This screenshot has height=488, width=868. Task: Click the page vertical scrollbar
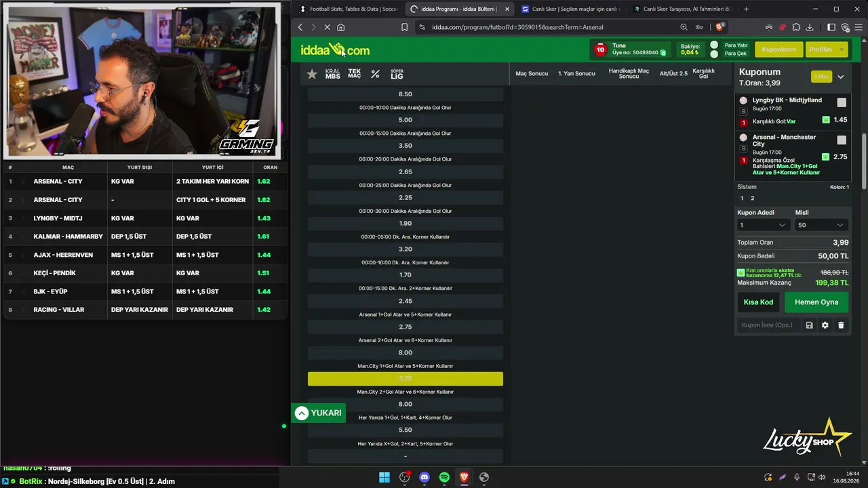pyautogui.click(x=863, y=163)
